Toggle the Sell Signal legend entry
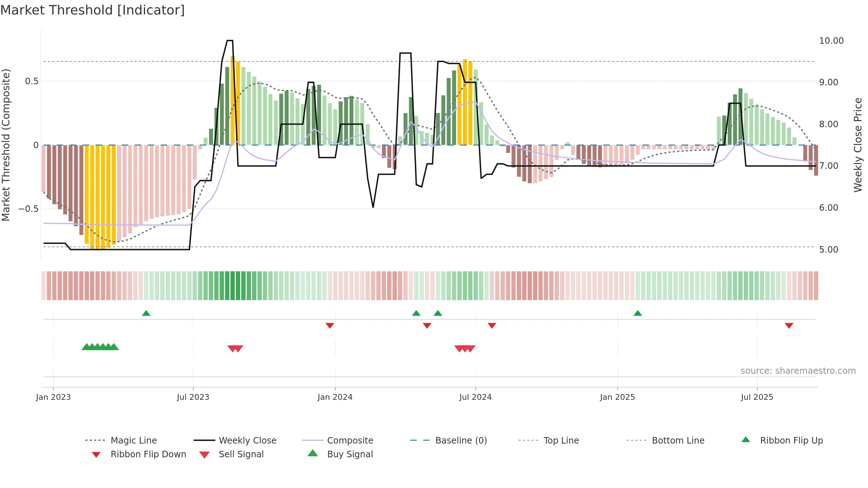 coord(231,454)
